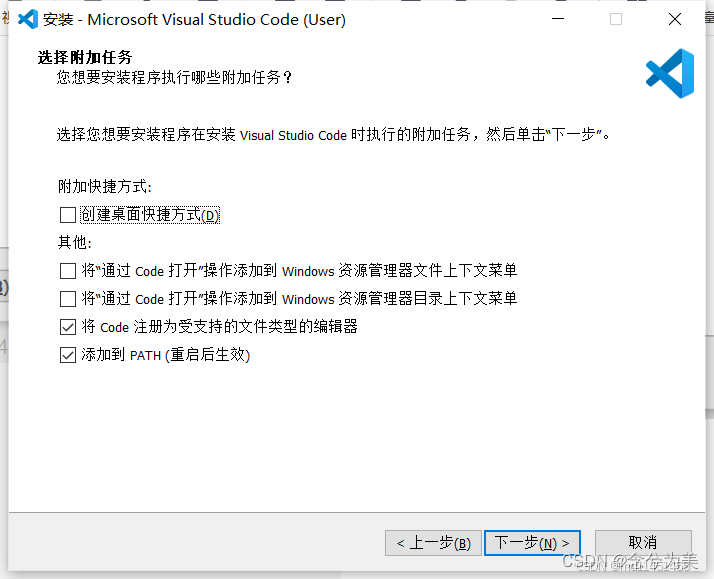Viewport: 714px width, 579px height.
Task: Click the VS Code icon in title bar
Action: coord(28,19)
